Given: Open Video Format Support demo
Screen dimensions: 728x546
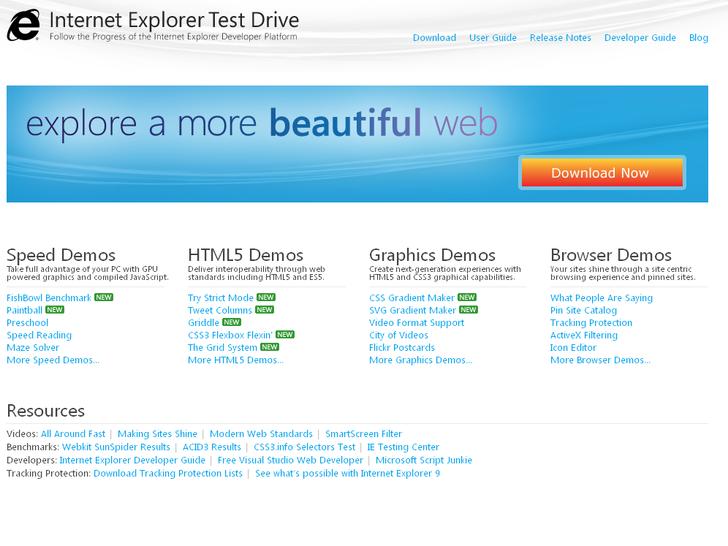Looking at the screenshot, I should (x=416, y=323).
